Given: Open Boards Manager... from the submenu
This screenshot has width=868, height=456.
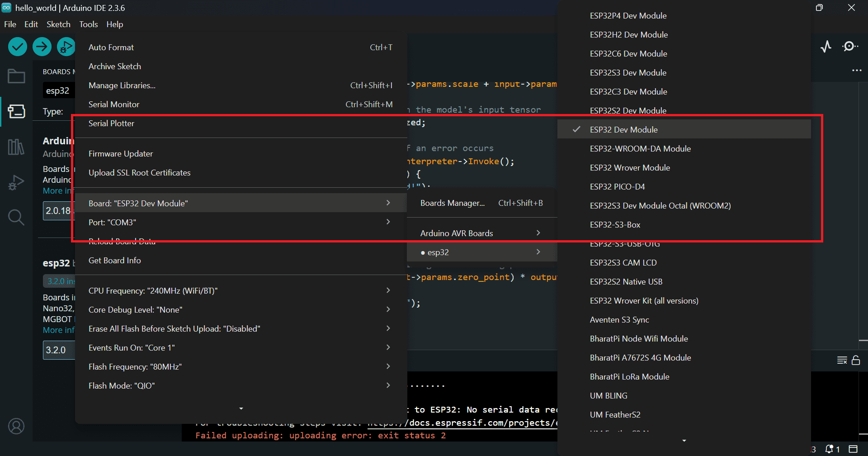Looking at the screenshot, I should coord(482,203).
